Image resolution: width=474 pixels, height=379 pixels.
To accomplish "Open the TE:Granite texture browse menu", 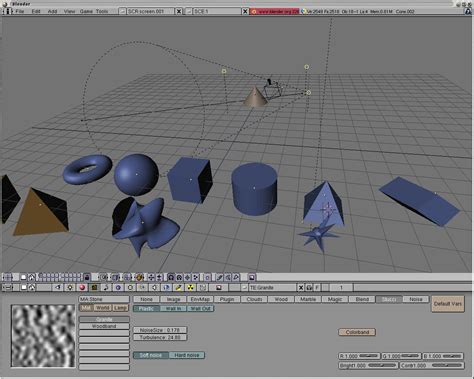I will pyautogui.click(x=245, y=287).
